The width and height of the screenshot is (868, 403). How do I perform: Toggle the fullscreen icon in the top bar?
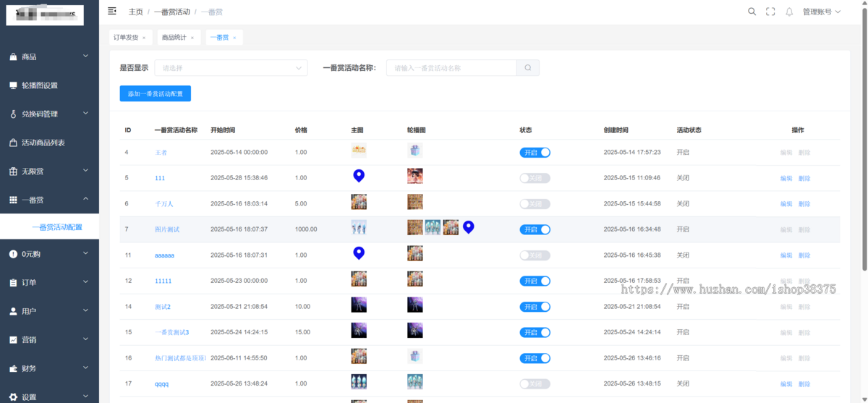pyautogui.click(x=770, y=12)
